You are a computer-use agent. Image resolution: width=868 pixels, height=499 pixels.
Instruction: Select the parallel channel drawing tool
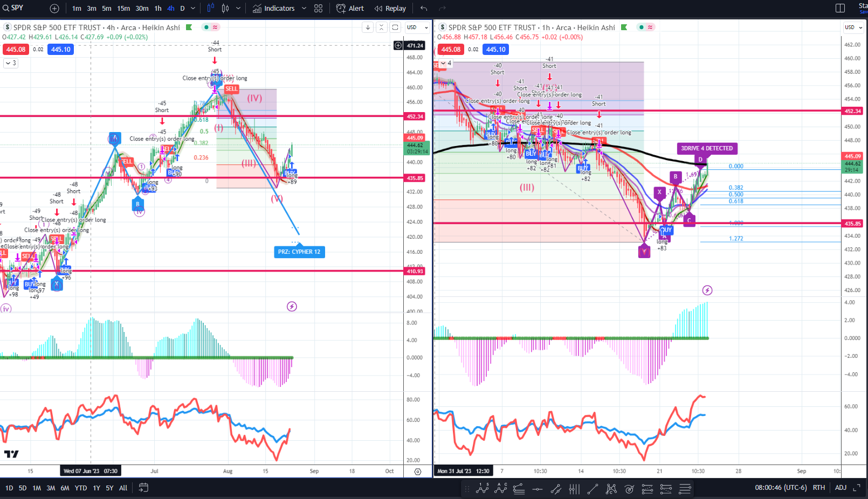point(556,489)
